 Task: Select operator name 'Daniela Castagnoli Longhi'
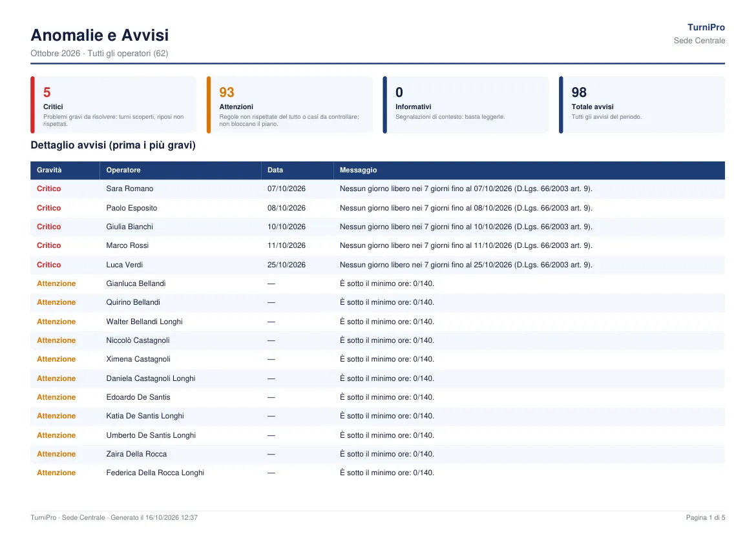151,379
